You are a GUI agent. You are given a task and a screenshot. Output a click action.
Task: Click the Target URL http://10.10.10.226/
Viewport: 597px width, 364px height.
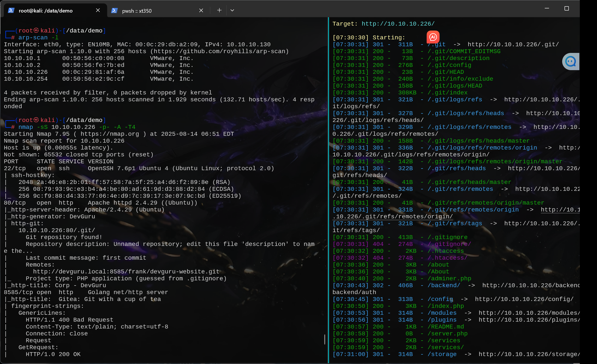(x=397, y=23)
